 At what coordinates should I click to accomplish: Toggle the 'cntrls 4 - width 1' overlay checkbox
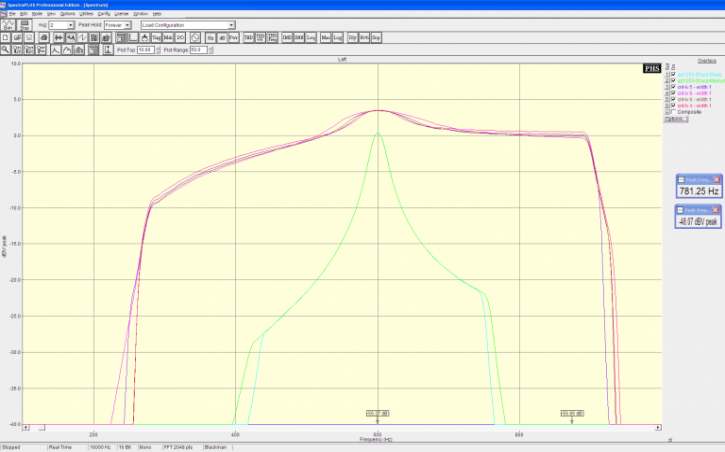click(673, 105)
